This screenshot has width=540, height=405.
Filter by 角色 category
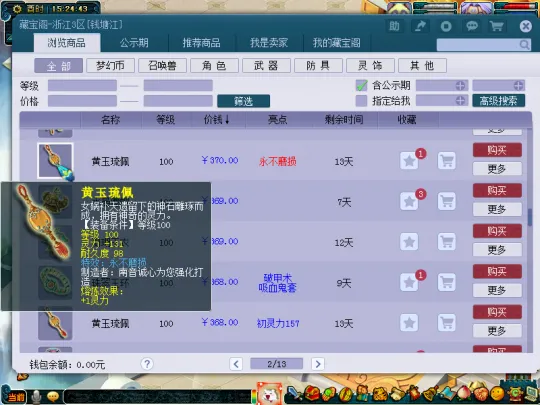(215, 65)
